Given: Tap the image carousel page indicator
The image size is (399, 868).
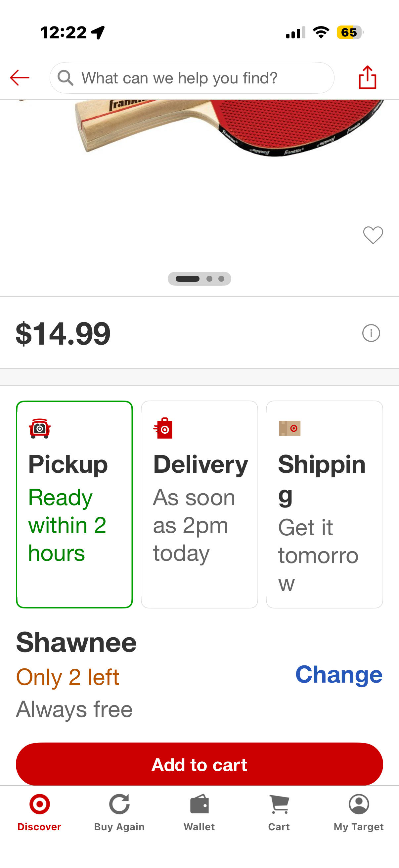Looking at the screenshot, I should pos(199,279).
